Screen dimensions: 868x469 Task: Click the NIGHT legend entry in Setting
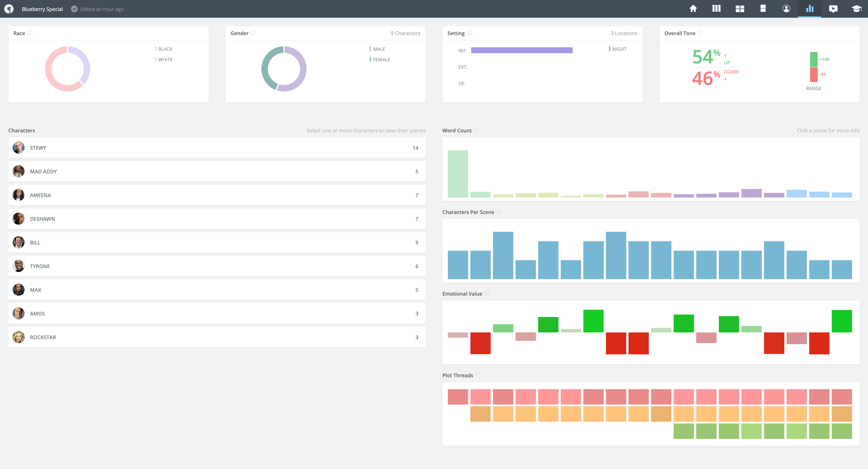pos(618,49)
